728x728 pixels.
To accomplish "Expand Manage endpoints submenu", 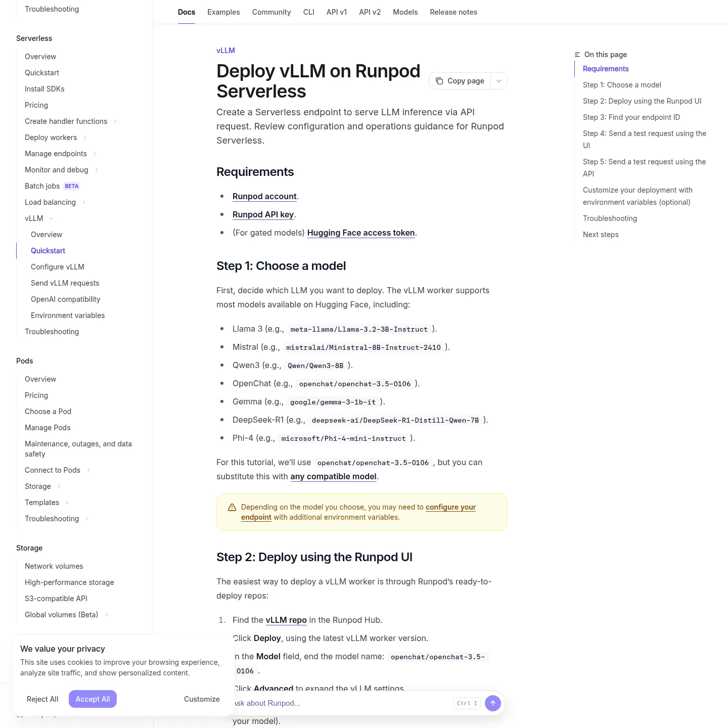I will click(95, 154).
